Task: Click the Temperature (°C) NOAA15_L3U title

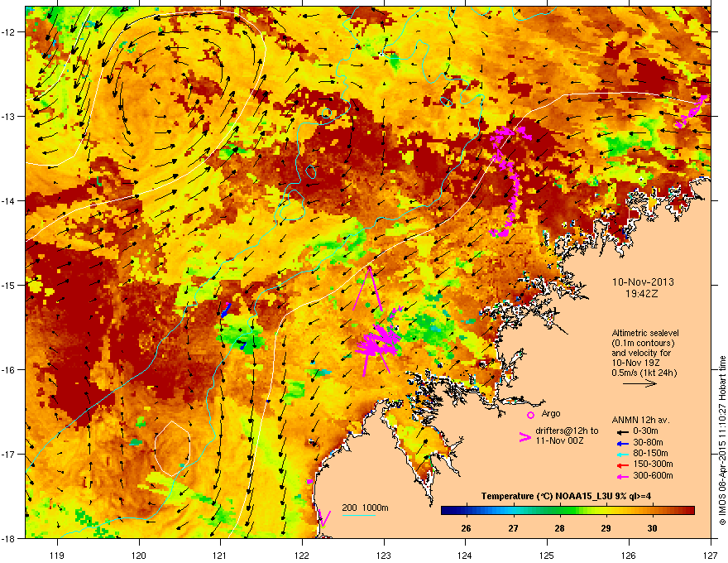Action: pos(566,496)
